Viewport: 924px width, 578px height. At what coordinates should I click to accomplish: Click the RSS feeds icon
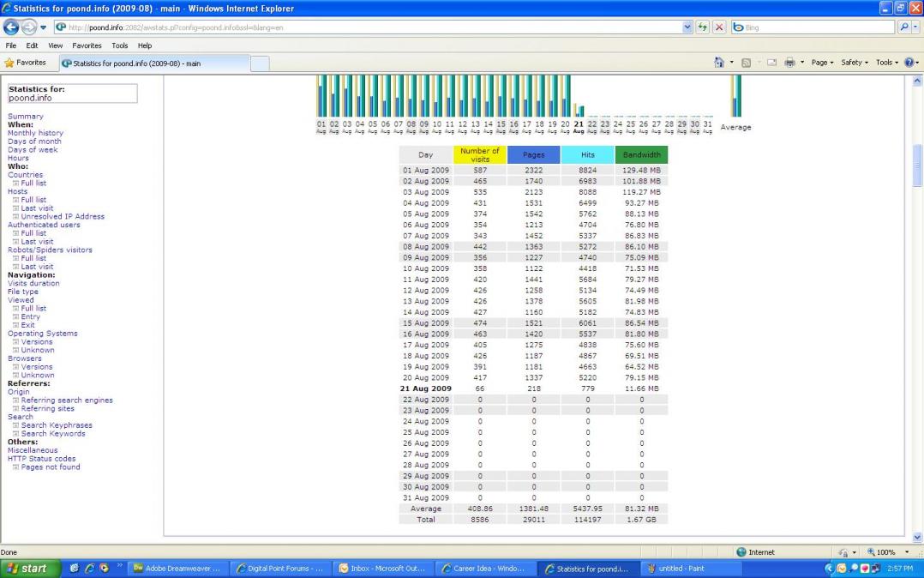746,63
